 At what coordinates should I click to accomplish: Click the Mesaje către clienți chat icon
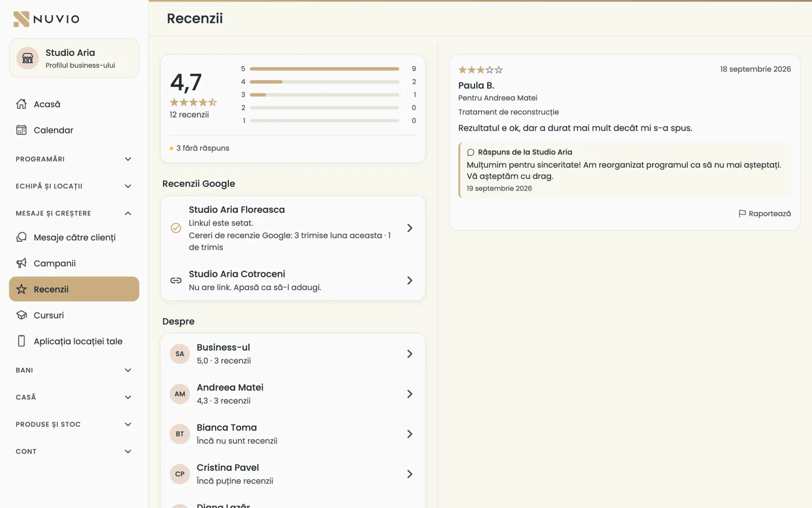click(21, 237)
